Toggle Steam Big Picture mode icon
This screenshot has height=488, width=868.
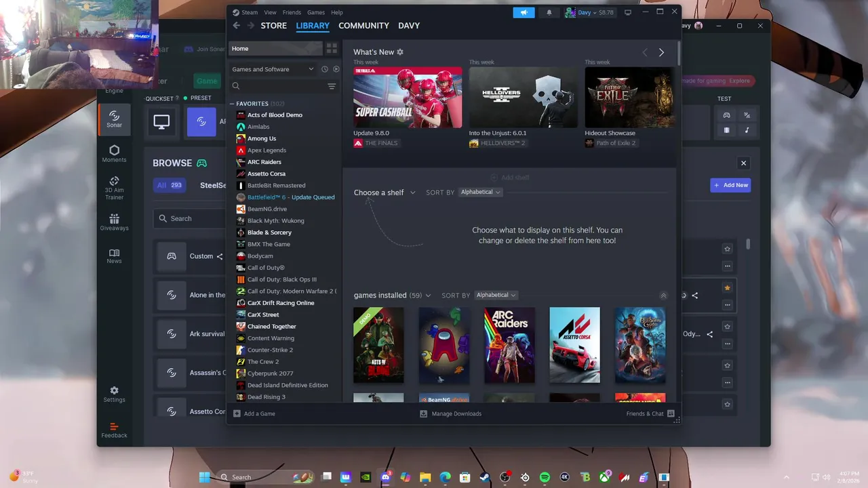tap(628, 12)
